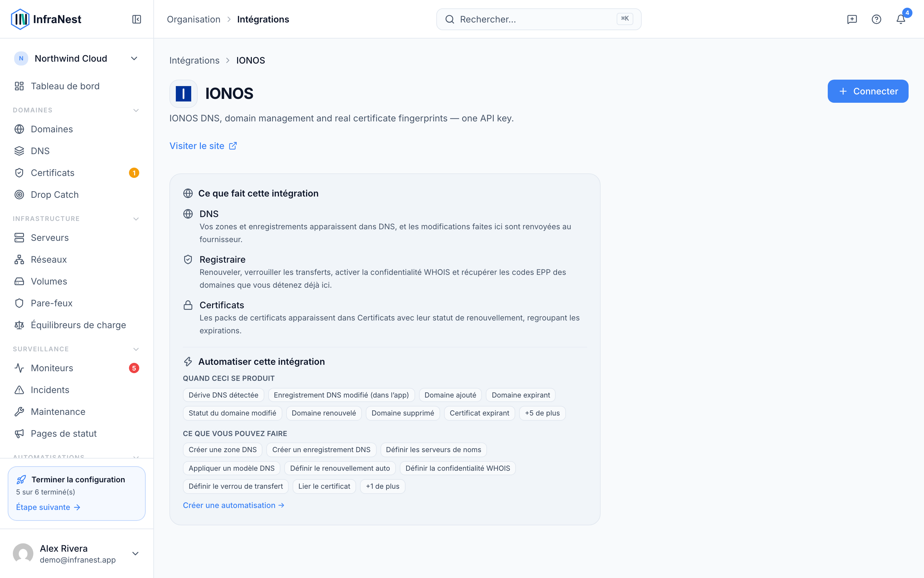Open Tableau de bord in the sidebar
This screenshot has height=578, width=924.
(x=76, y=86)
